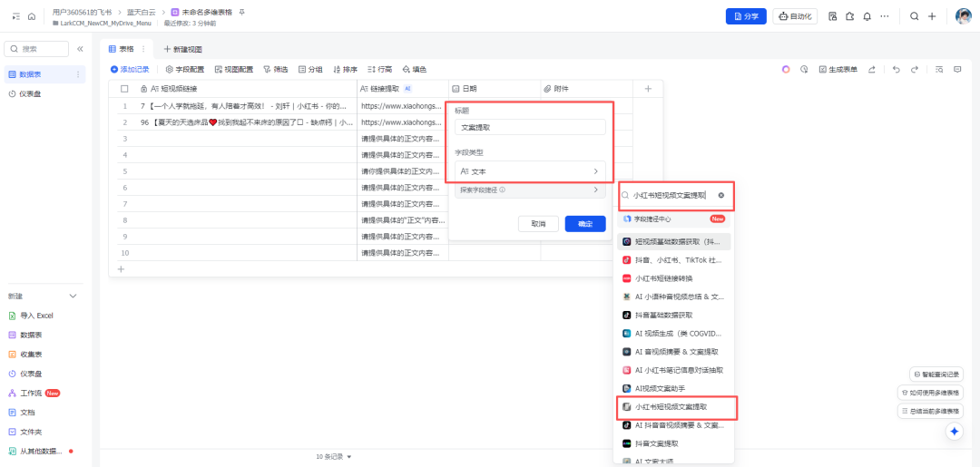Click 新建视图 to add a view
Screen dimensions: 980x467
pyautogui.click(x=182, y=49)
